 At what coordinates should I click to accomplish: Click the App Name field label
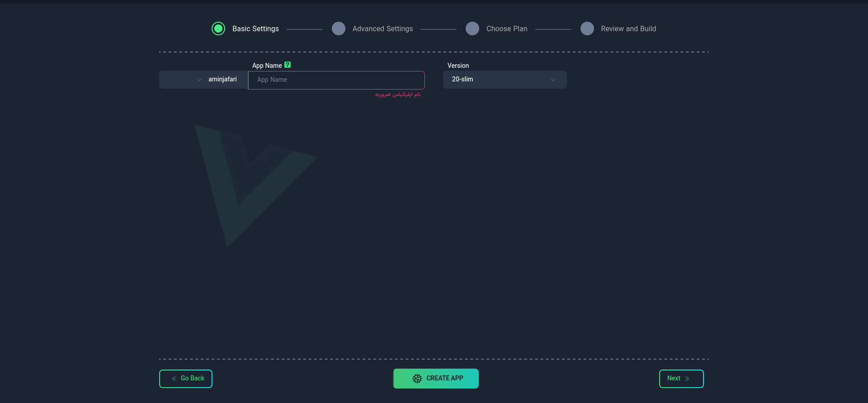coord(267,66)
